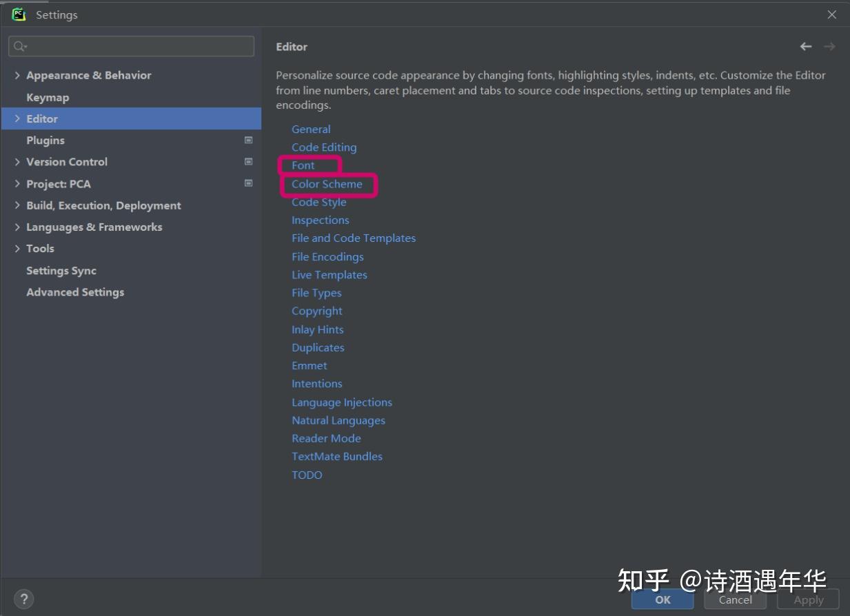
Task: Click the back navigation arrow
Action: pyautogui.click(x=806, y=46)
